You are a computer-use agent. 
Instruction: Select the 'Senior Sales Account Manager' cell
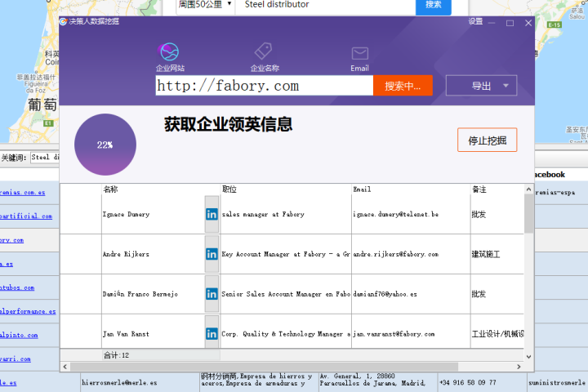[286, 294]
